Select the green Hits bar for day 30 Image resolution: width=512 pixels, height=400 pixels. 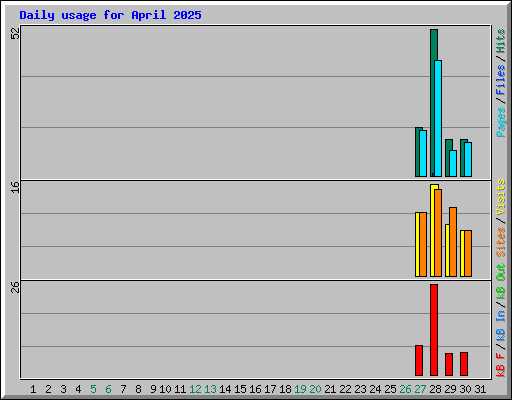462,158
